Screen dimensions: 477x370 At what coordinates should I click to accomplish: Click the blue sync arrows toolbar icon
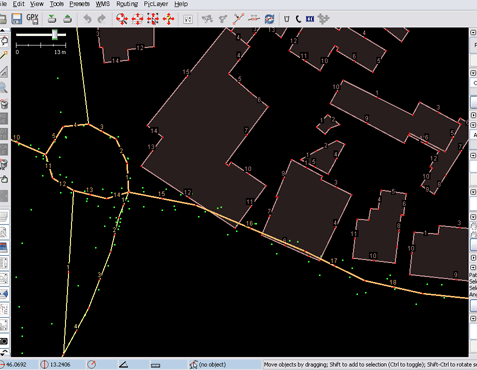click(x=269, y=19)
